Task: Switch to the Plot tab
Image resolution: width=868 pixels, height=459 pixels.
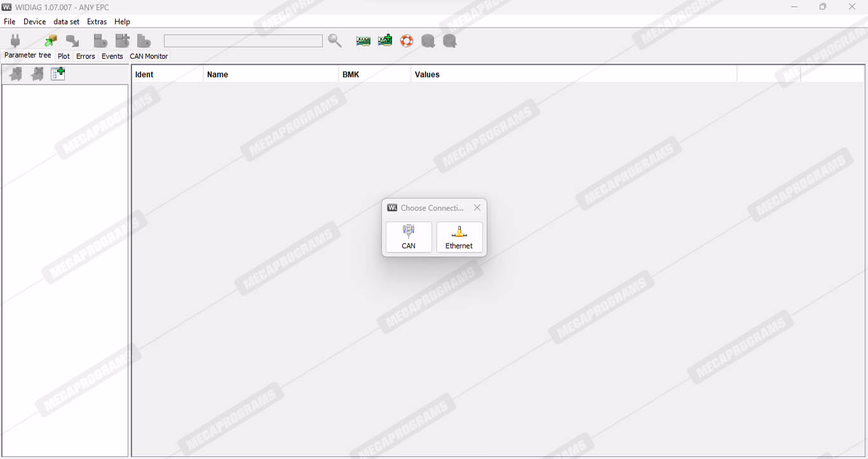Action: [64, 56]
